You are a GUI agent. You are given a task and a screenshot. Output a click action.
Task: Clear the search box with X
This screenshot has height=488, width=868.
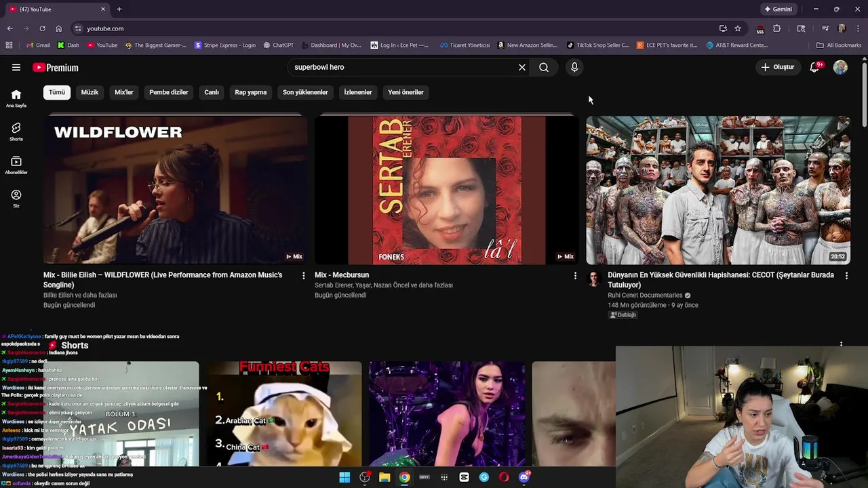(x=522, y=67)
